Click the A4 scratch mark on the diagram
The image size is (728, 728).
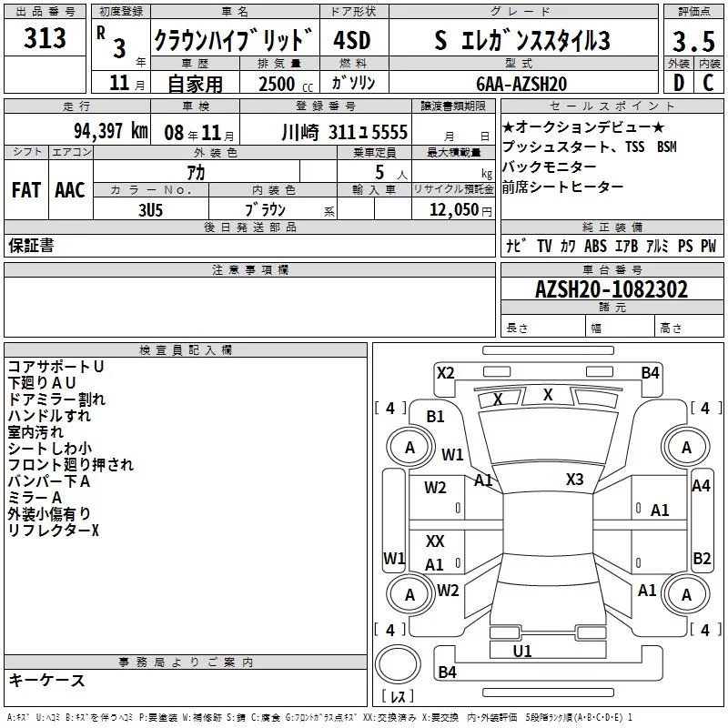point(701,486)
